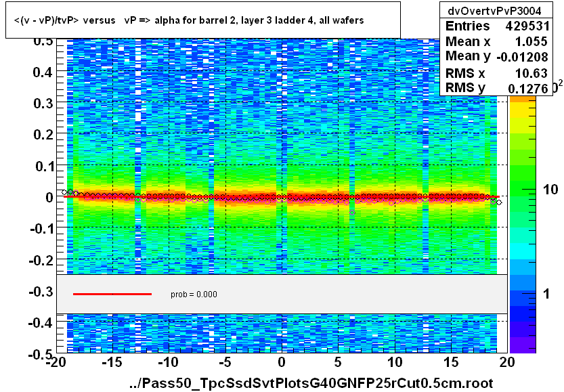Click the y-axis tick label -0.3
The width and height of the screenshot is (564, 392).
[x=41, y=291]
